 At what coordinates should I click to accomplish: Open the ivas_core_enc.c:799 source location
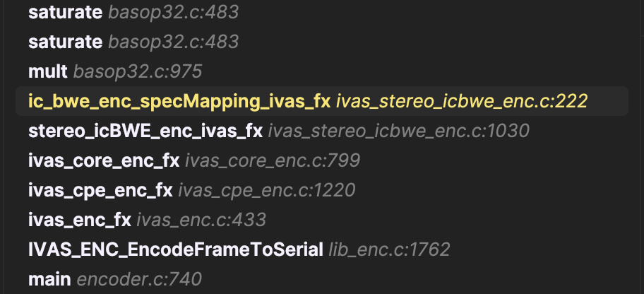click(x=273, y=160)
